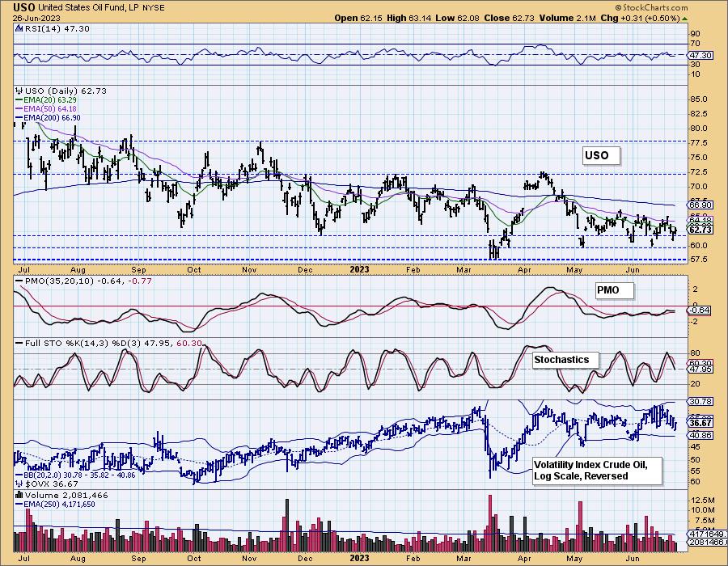
Task: Click the PMO annotation label box
Action: tap(614, 290)
